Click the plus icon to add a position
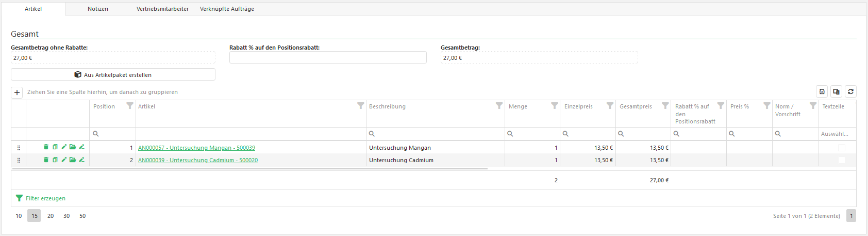This screenshot has width=868, height=236. coord(17,92)
